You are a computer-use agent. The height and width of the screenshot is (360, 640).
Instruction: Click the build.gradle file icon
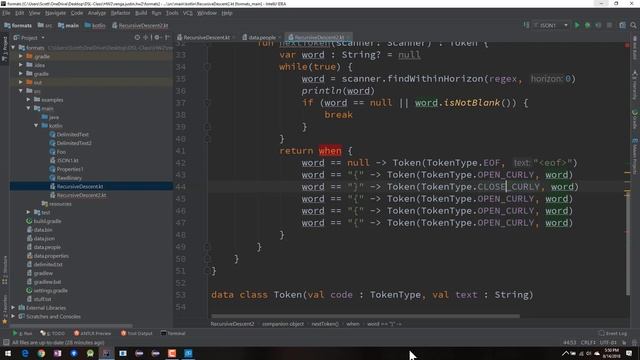pyautogui.click(x=29, y=221)
